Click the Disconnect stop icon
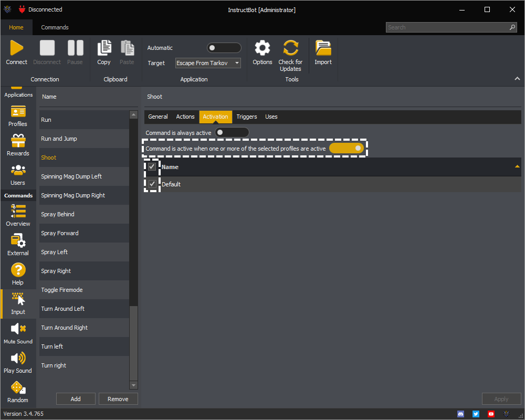The width and height of the screenshot is (525, 420). point(47,48)
